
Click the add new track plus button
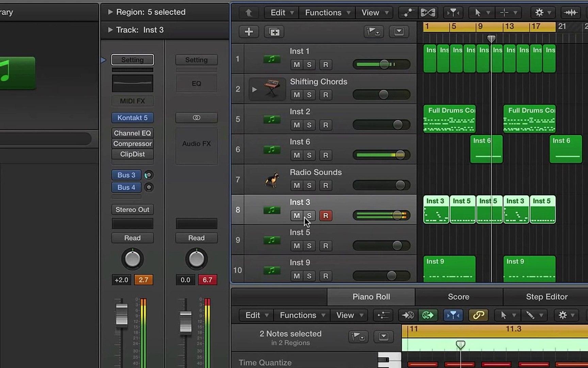[249, 32]
